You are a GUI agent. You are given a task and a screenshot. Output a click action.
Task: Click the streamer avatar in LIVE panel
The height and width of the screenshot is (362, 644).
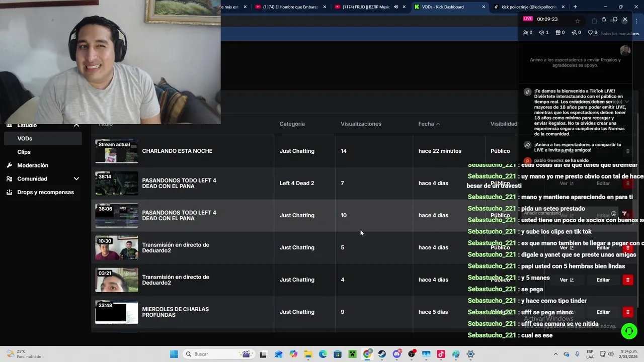tap(625, 50)
